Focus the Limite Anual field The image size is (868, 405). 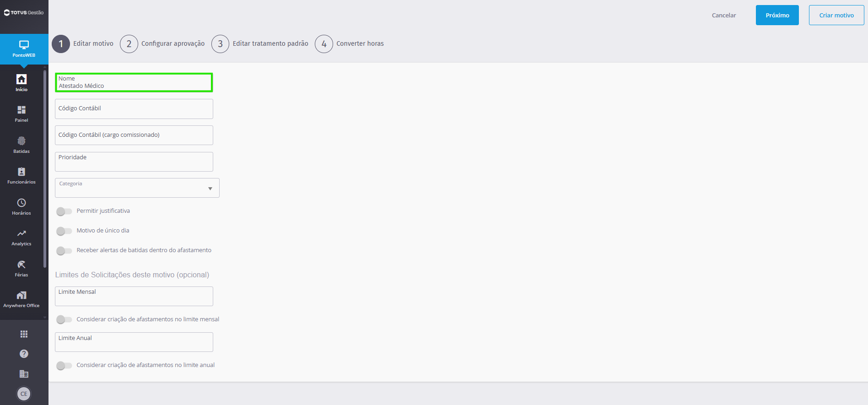pyautogui.click(x=134, y=342)
